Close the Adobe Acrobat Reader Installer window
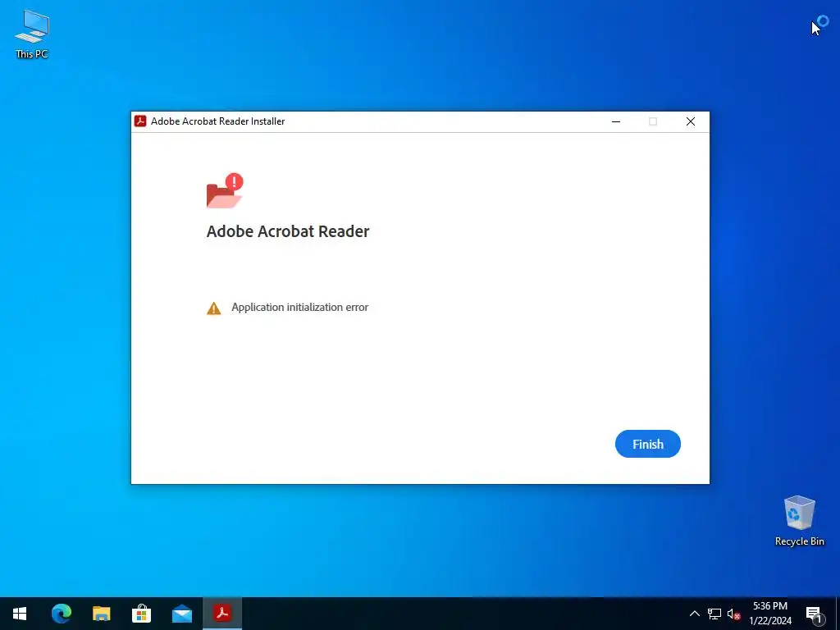Viewport: 840px width, 630px height. click(x=691, y=121)
